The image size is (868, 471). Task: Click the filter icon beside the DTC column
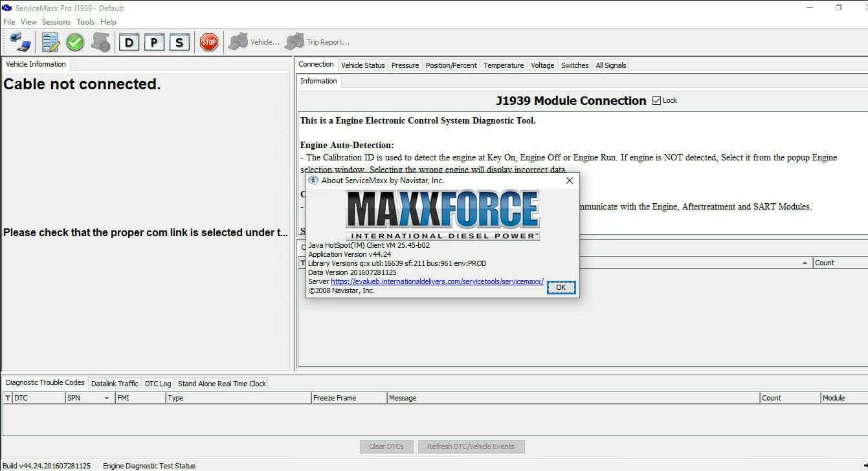coord(8,398)
